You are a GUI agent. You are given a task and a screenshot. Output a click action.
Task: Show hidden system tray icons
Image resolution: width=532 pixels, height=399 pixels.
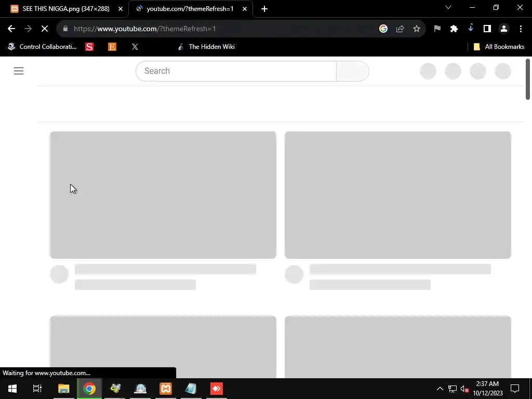(x=440, y=389)
